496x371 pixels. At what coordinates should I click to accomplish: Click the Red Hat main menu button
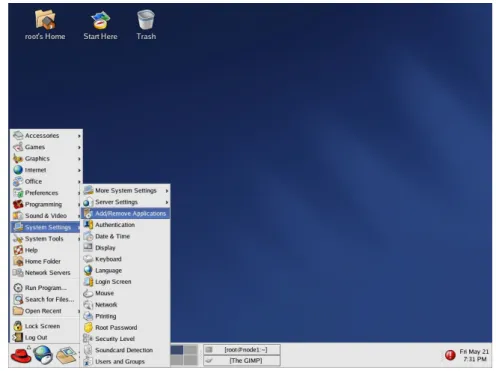pyautogui.click(x=21, y=355)
